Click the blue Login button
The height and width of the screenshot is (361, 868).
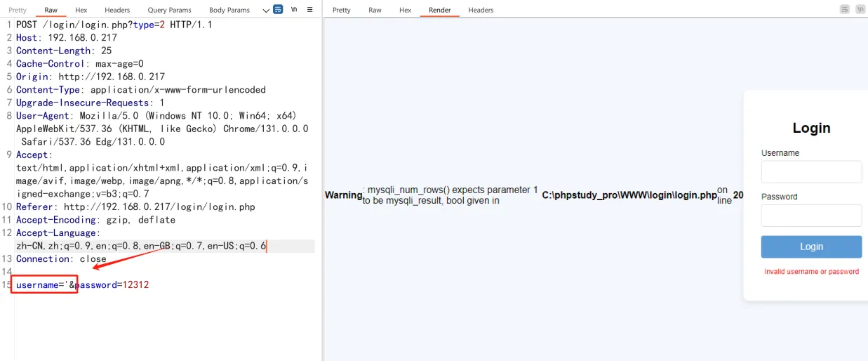(x=811, y=247)
